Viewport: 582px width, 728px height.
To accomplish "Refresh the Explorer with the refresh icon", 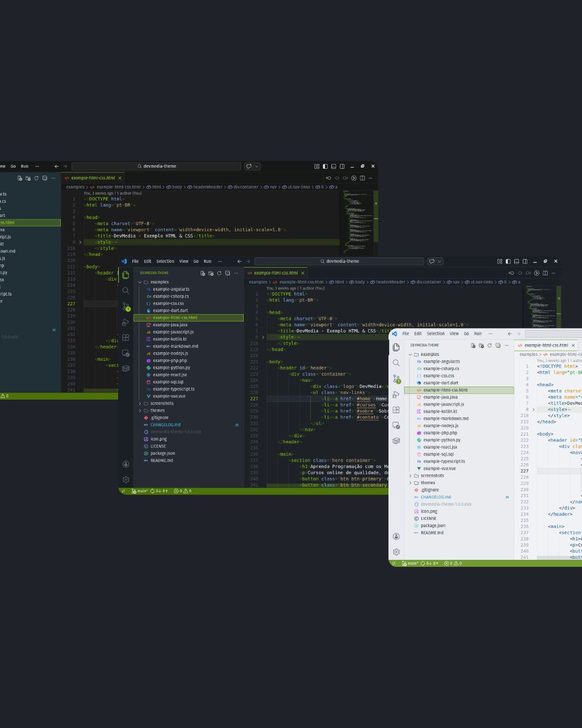I will click(219, 273).
